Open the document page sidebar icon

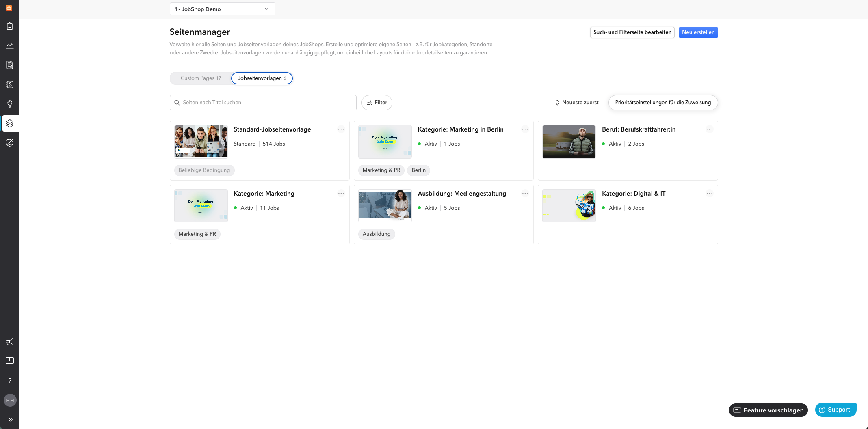(10, 65)
